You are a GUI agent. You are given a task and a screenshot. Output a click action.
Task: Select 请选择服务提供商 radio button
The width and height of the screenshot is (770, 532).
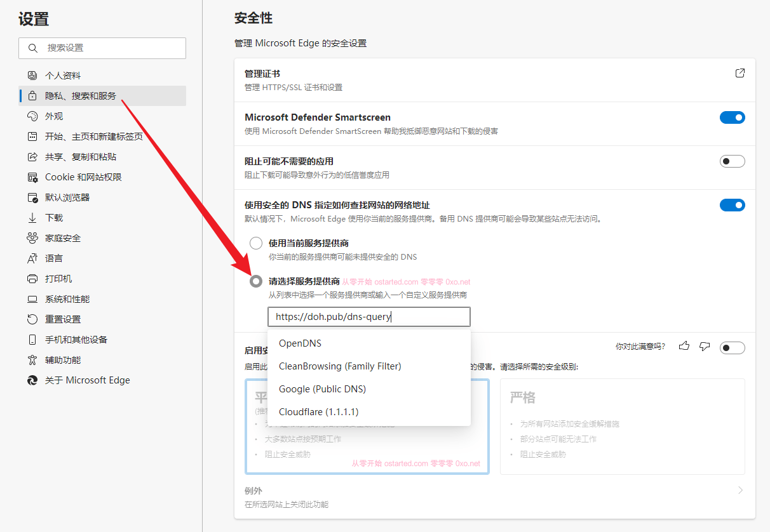tap(256, 281)
